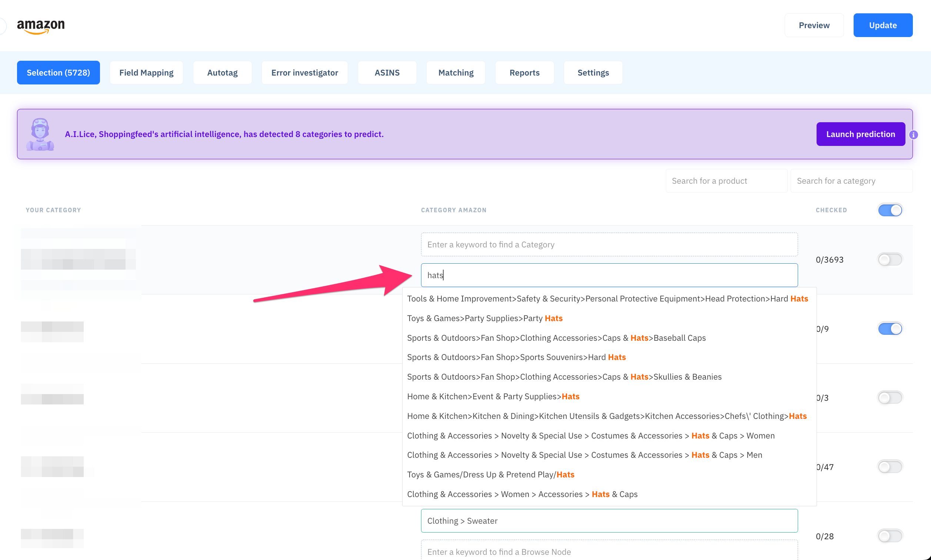This screenshot has width=931, height=560.
Task: Switch to the Field Mapping tab
Action: (146, 73)
